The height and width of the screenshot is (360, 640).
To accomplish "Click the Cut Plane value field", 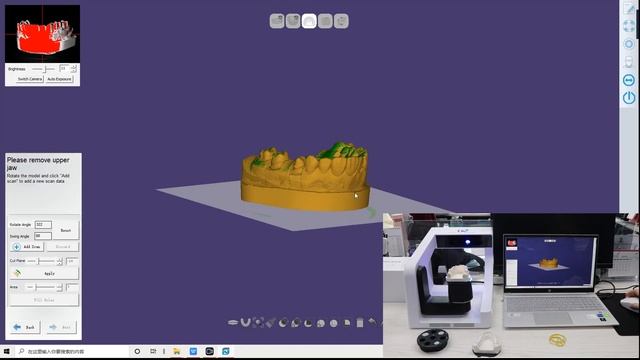I will 72,261.
